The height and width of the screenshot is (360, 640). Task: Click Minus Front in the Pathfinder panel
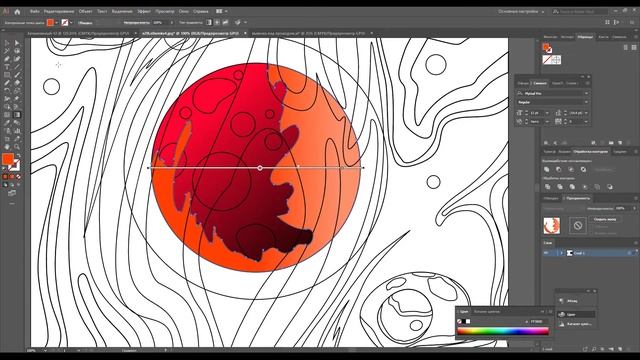559,169
